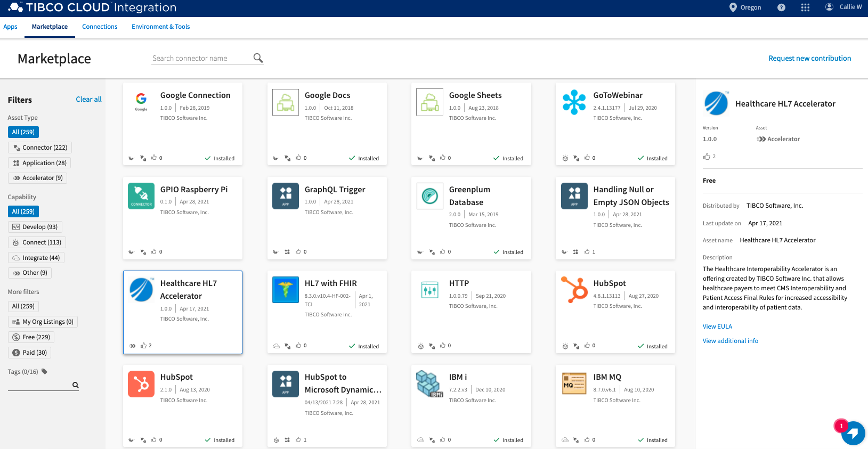This screenshot has height=449, width=868.
Task: Toggle the Connector (222) filter
Action: click(x=40, y=148)
